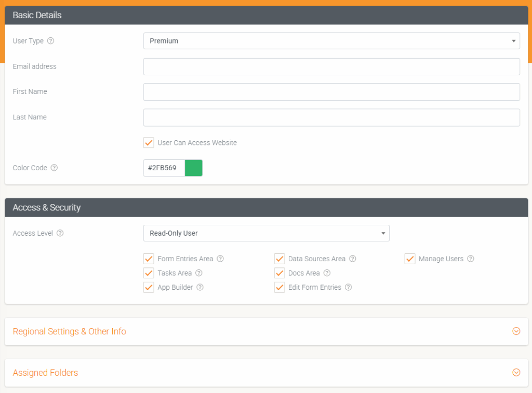Click the Last Name label
The image size is (532, 393).
click(30, 117)
